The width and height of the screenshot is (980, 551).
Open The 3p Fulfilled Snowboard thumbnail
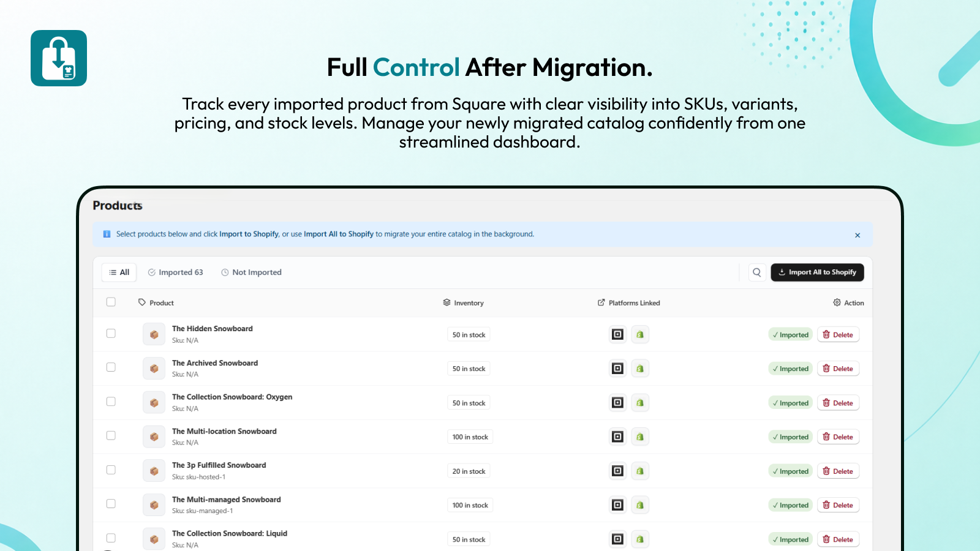pos(154,471)
